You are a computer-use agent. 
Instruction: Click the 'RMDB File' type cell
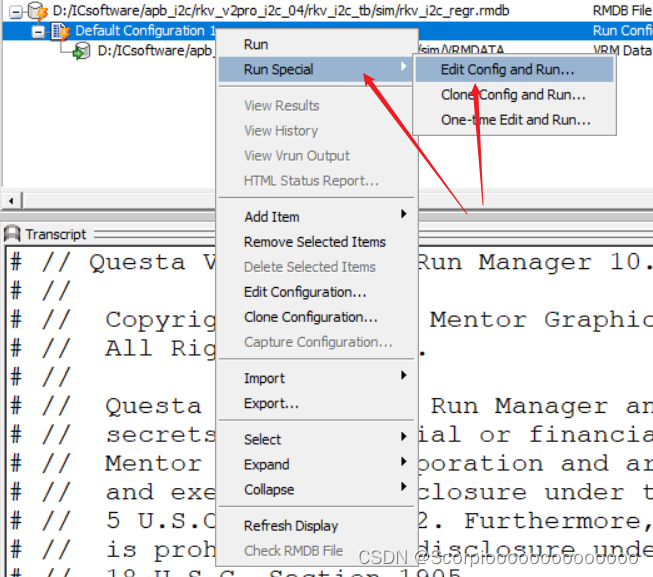[622, 11]
